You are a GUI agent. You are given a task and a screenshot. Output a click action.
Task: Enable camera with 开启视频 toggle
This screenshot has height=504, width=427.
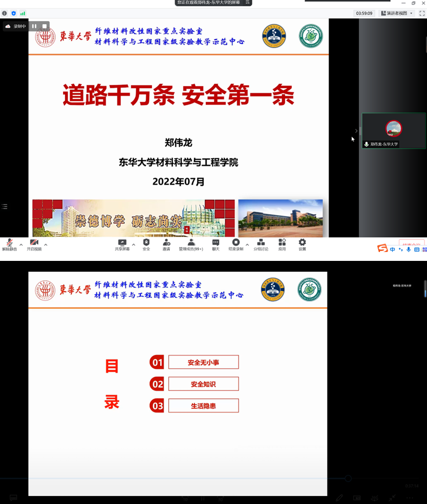[34, 244]
